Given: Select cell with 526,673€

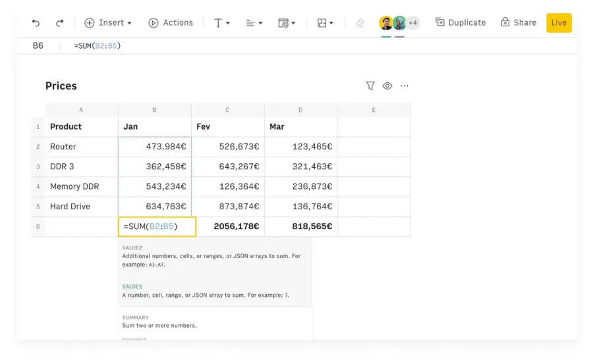Looking at the screenshot, I should click(x=228, y=147).
